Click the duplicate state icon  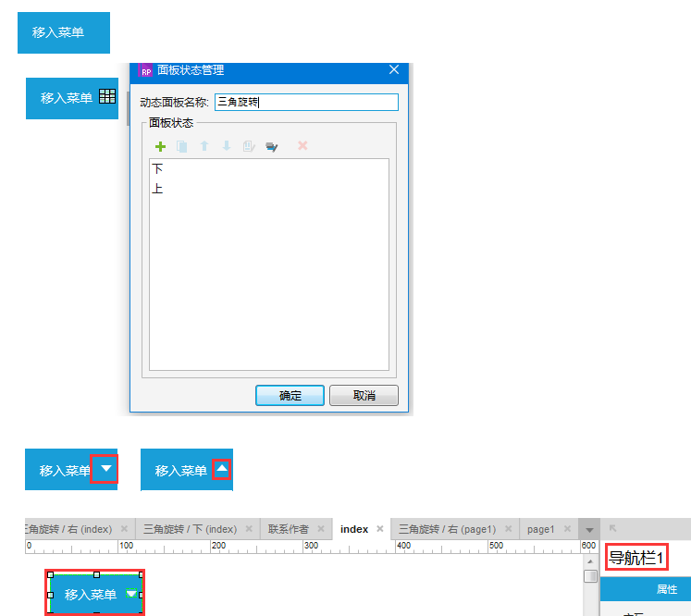click(182, 146)
